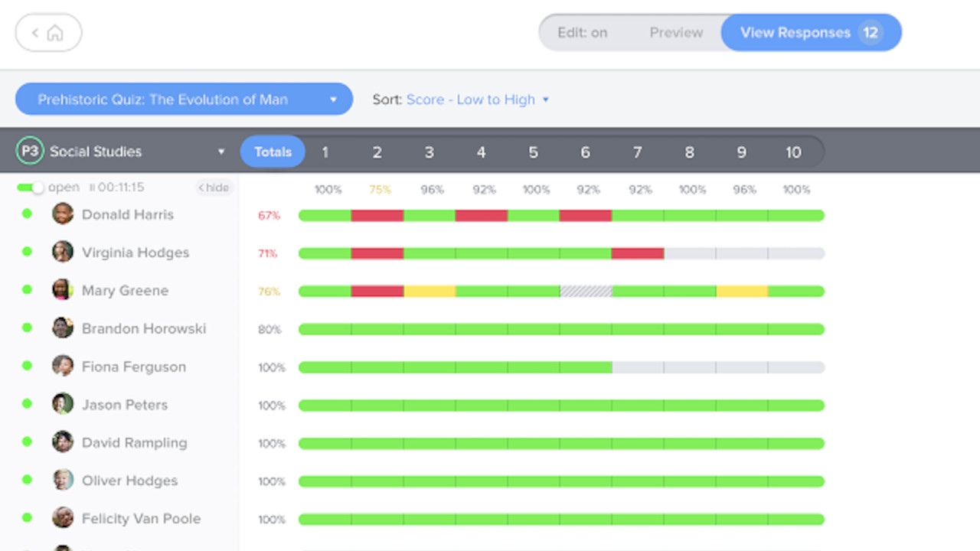Click Mary Greene's yellow question 3 bar segment
This screenshot has height=551, width=980.
click(x=430, y=292)
